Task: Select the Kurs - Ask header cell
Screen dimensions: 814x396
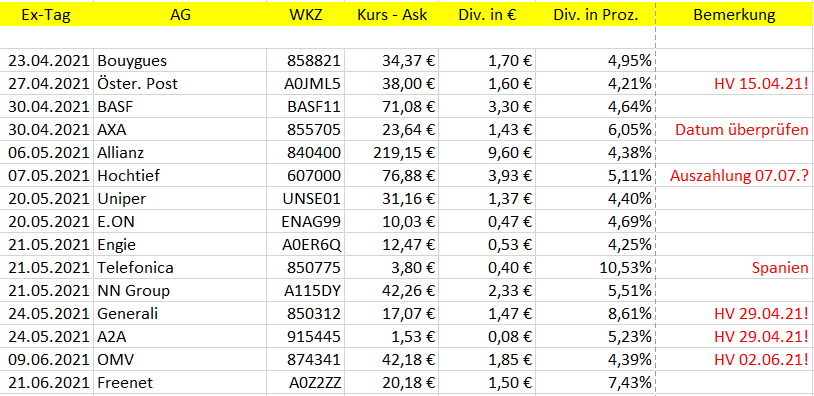Action: [392, 14]
